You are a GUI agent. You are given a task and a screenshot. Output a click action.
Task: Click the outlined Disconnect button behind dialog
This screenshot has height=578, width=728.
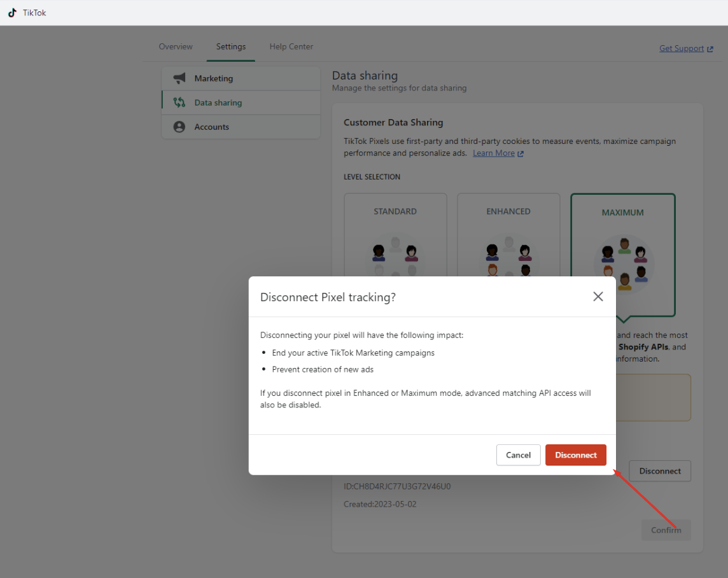[x=660, y=471]
